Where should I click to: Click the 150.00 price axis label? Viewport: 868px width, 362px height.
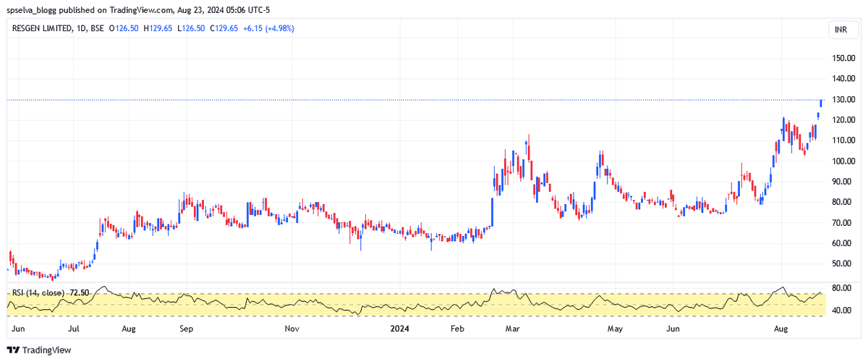(x=843, y=58)
